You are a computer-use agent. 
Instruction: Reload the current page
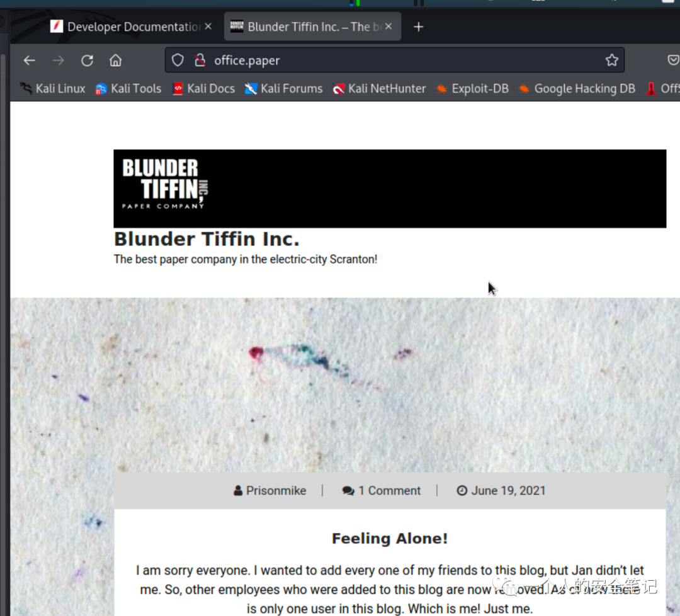[x=87, y=60]
